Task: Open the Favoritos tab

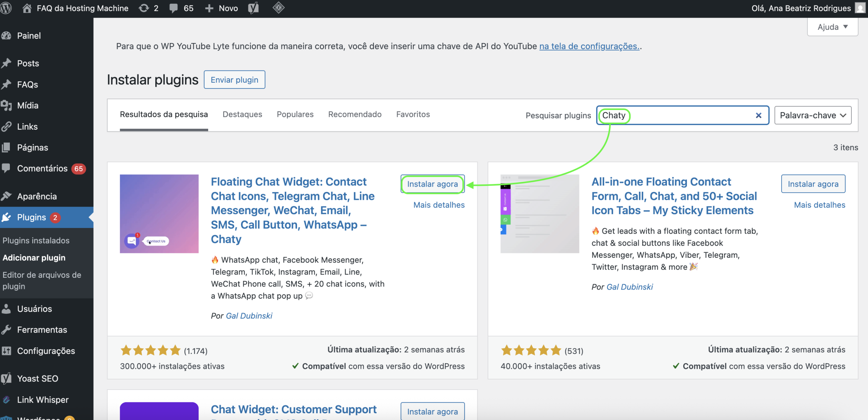Action: tap(413, 114)
